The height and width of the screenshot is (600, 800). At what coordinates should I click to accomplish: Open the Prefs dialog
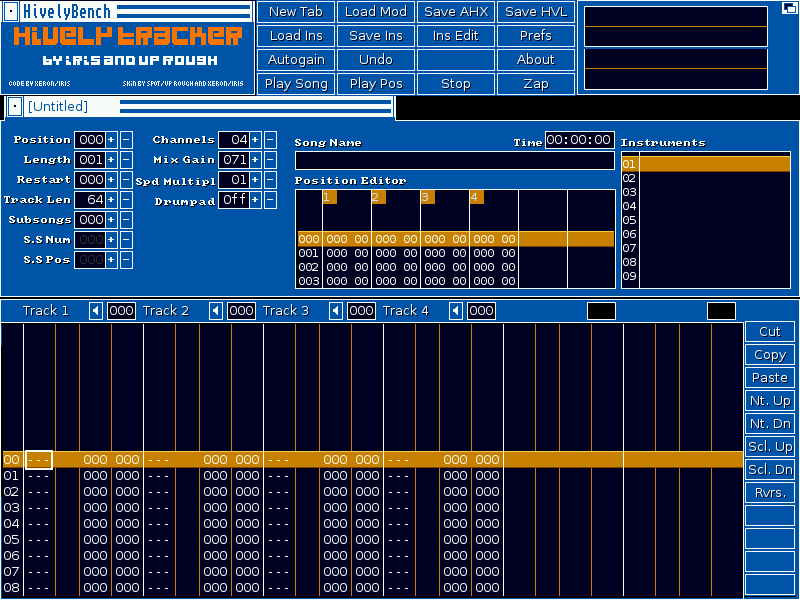(536, 36)
